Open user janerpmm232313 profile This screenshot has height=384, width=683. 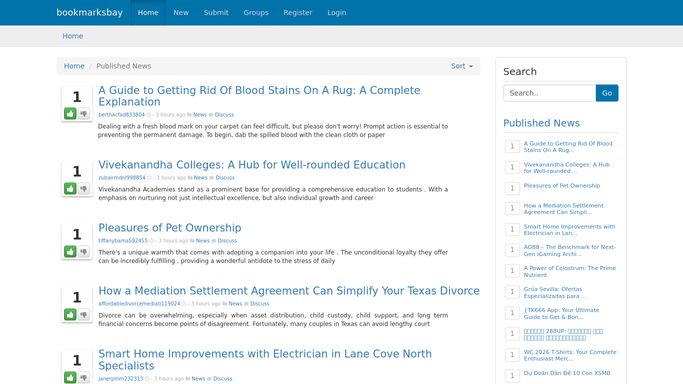point(121,379)
